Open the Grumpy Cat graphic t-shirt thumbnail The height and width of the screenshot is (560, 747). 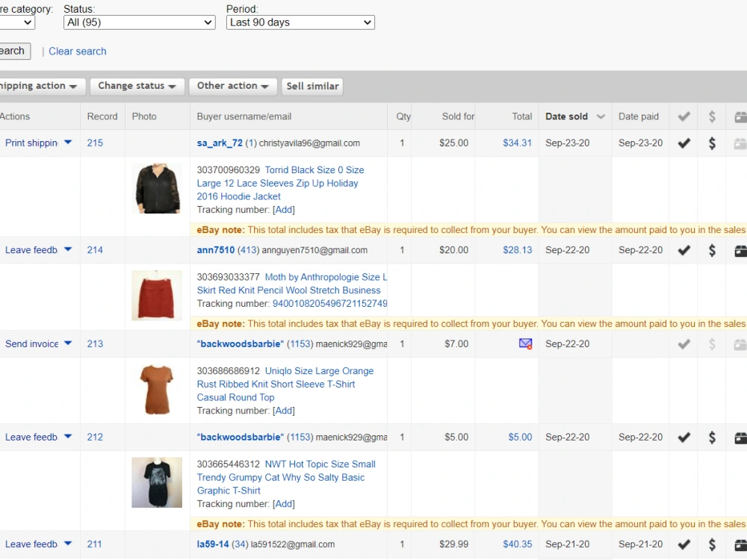pos(157,482)
